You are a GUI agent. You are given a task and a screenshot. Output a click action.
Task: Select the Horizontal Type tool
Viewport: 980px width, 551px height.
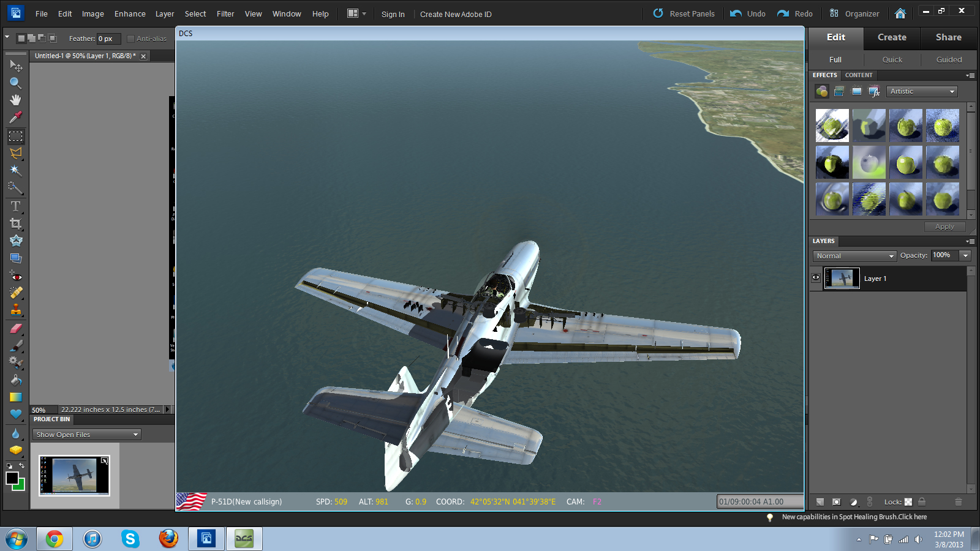16,206
